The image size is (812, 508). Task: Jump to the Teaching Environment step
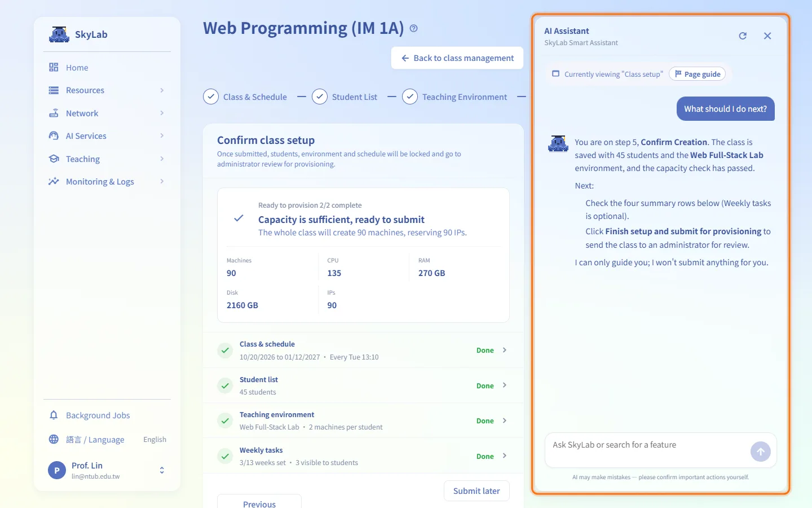(454, 97)
